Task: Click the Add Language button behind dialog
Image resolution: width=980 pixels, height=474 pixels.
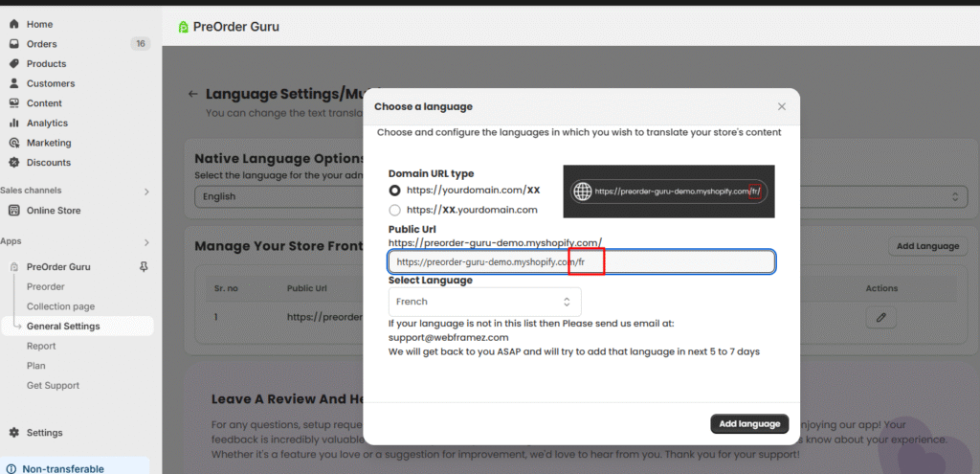Action: [x=926, y=246]
